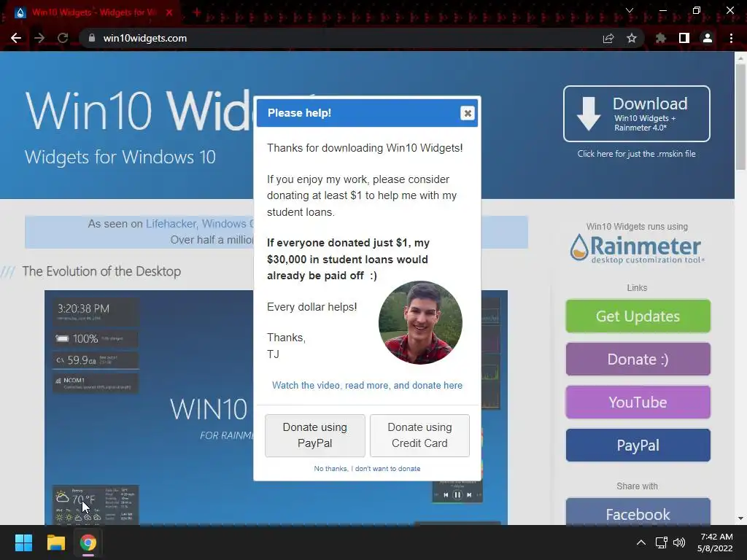
Task: Open the Rainmeter logo link
Action: point(637,248)
